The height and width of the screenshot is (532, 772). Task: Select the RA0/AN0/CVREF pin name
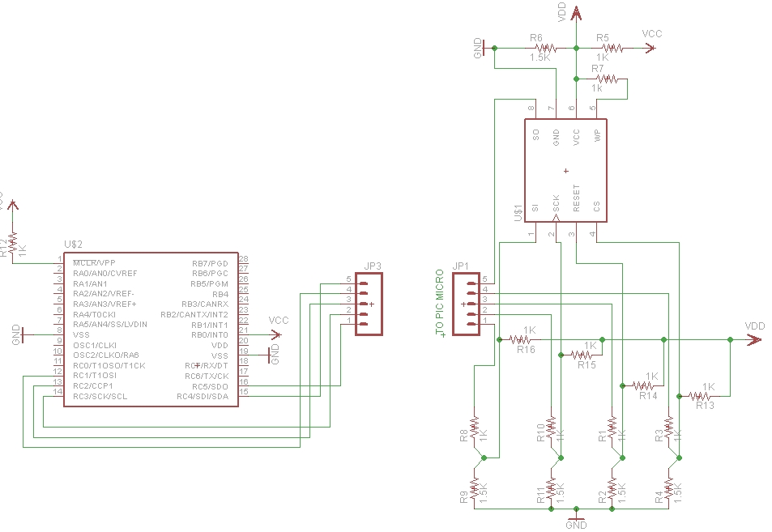[104, 273]
